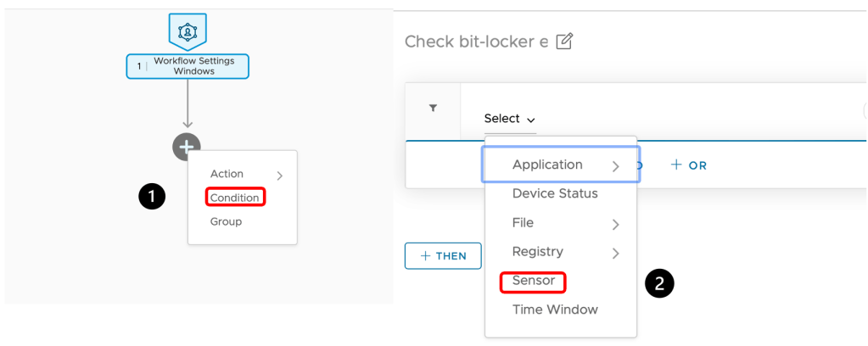Expand the Action submenu arrow
868x346 pixels.
pos(280,176)
